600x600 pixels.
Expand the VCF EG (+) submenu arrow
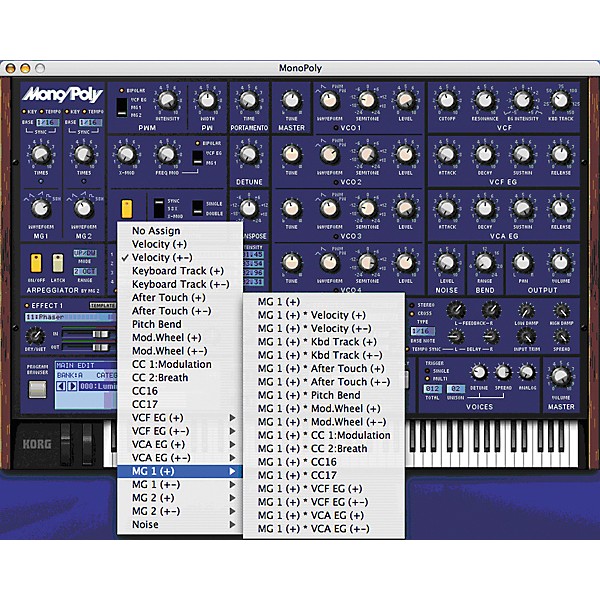point(232,418)
